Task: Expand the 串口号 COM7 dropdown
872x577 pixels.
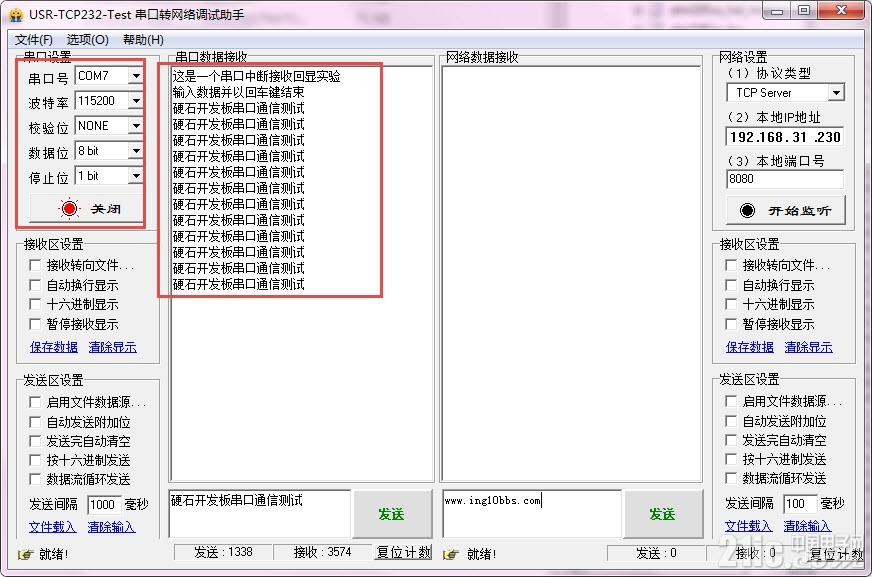Action: (136, 76)
